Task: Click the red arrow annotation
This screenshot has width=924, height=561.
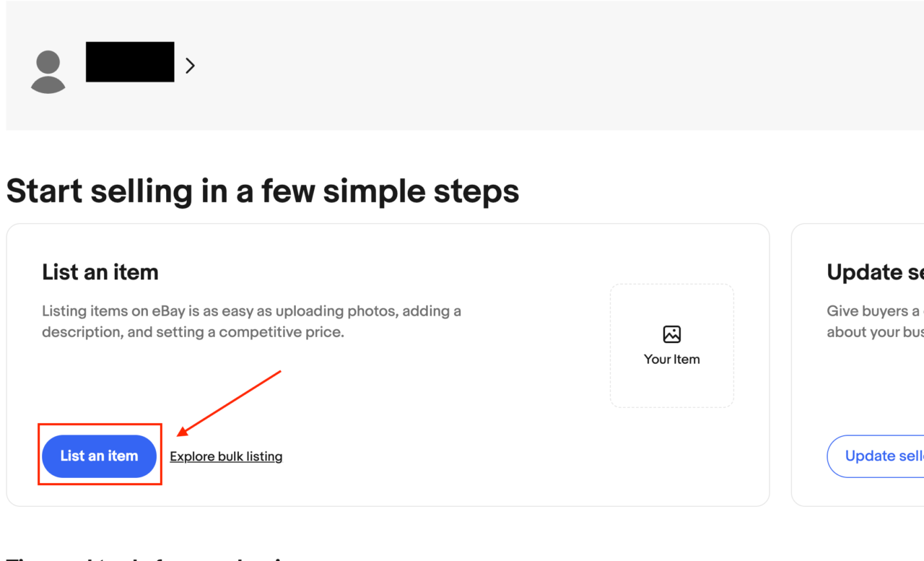Action: coord(229,403)
